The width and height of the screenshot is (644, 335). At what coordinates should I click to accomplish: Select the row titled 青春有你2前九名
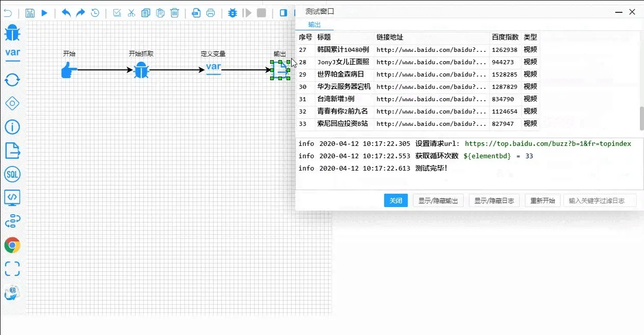tap(418, 111)
